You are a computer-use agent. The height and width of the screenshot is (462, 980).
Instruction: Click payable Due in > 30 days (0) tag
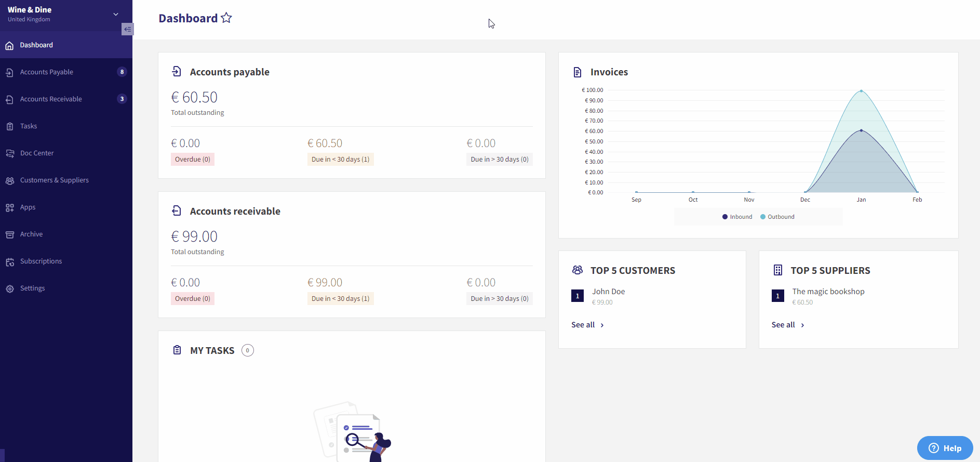(500, 160)
